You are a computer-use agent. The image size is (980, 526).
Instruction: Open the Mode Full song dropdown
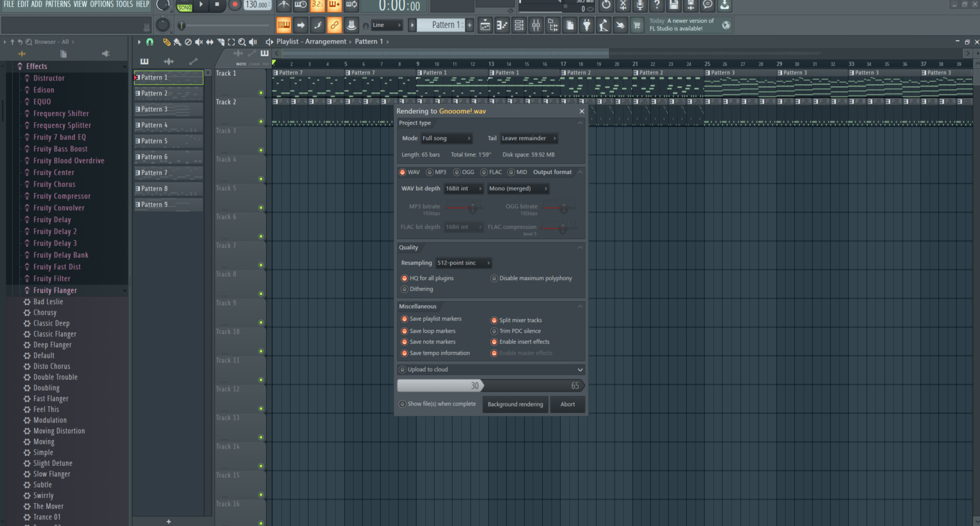[446, 138]
